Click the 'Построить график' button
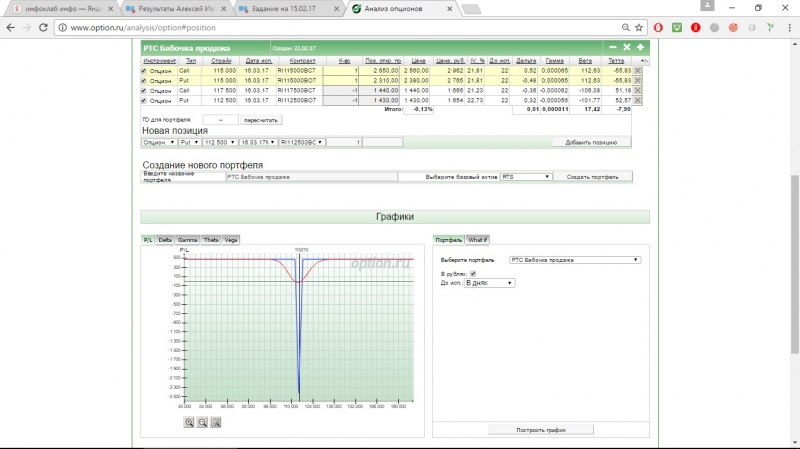 click(x=541, y=429)
